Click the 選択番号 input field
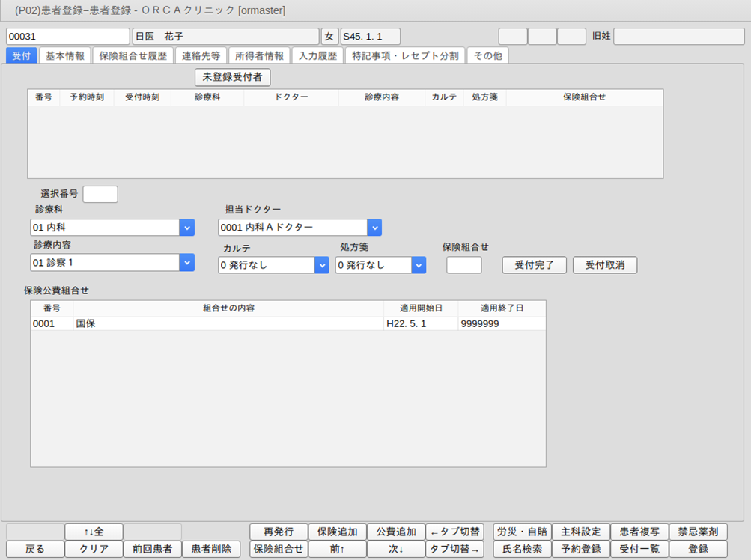751x560 pixels. [100, 194]
